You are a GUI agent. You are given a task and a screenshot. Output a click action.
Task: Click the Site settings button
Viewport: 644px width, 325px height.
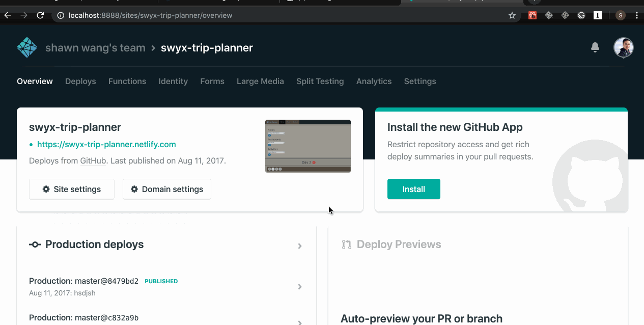pos(72,189)
